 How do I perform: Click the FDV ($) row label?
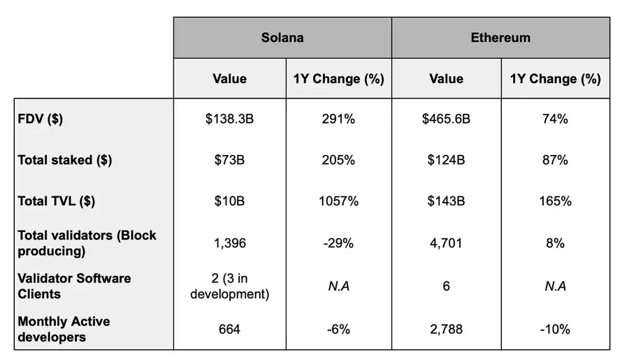(x=41, y=119)
